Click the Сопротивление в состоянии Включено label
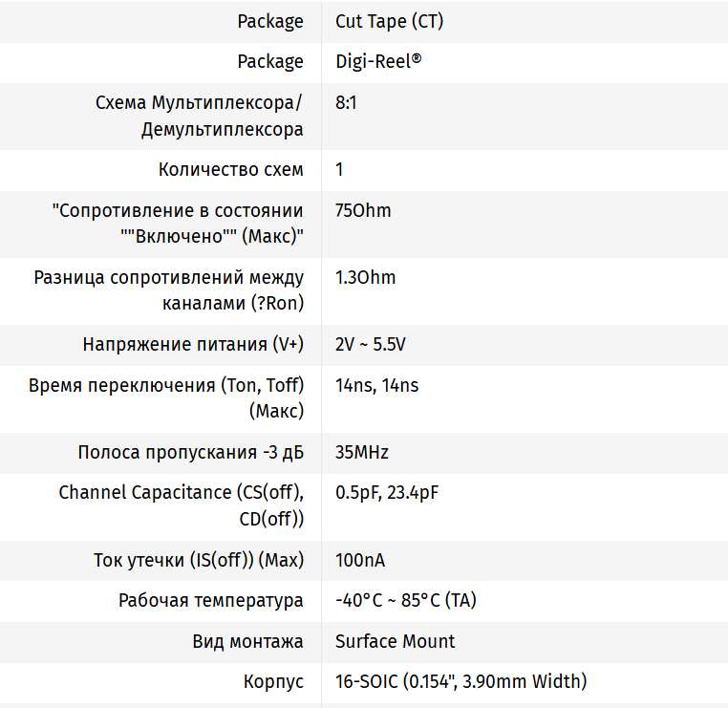Screen dimensions: 728x708 coord(178,223)
